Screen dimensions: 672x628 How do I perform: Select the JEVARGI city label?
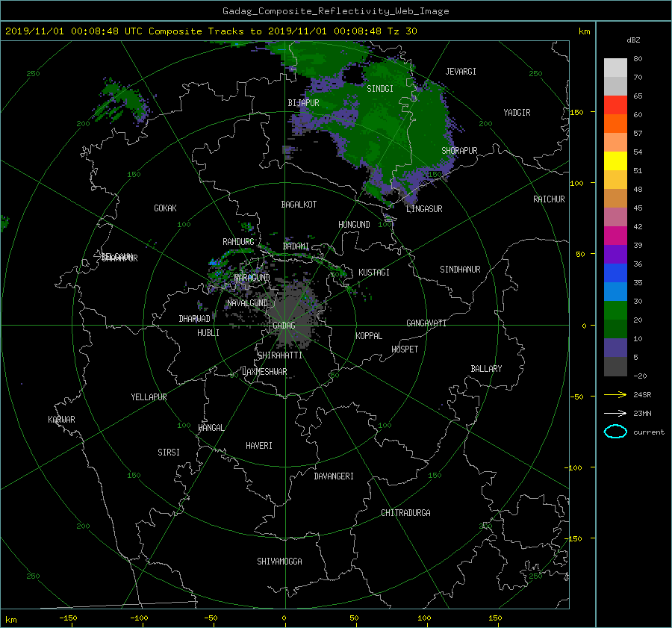[x=461, y=72]
